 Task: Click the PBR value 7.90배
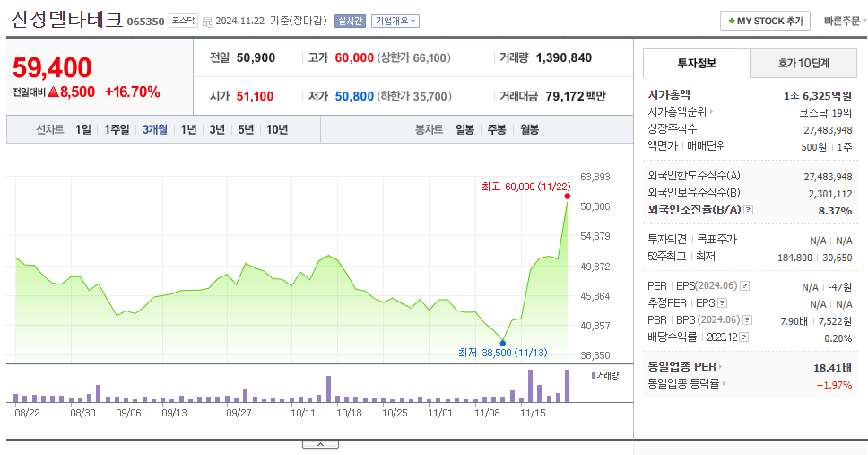[794, 321]
